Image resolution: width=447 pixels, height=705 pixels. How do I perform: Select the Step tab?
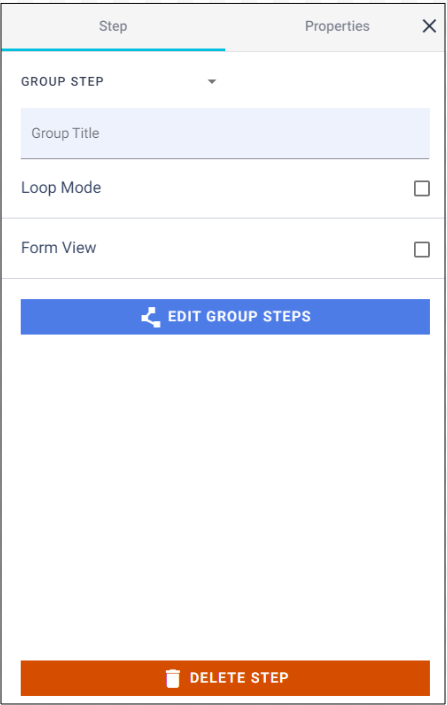click(x=113, y=27)
